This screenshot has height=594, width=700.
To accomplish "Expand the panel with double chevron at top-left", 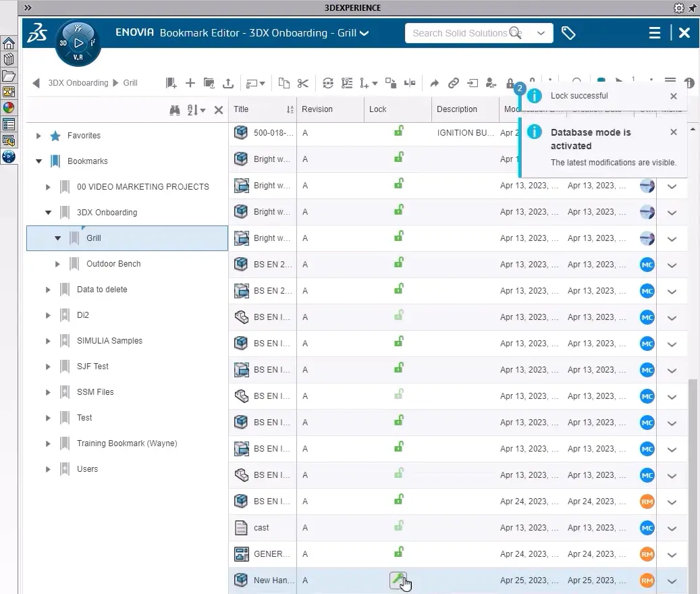I will (28, 7).
